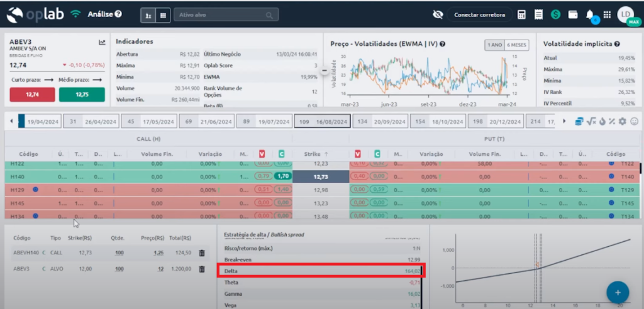
Task: Open options chain settings gear
Action: tap(623, 121)
